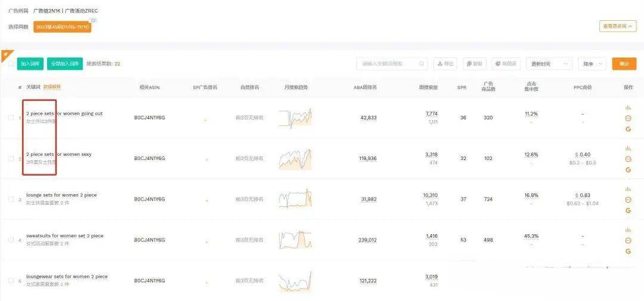This screenshot has height=301, width=644.
Task: Click keyword 'sweatsuits for women set 2 piece'
Action: (x=65, y=236)
